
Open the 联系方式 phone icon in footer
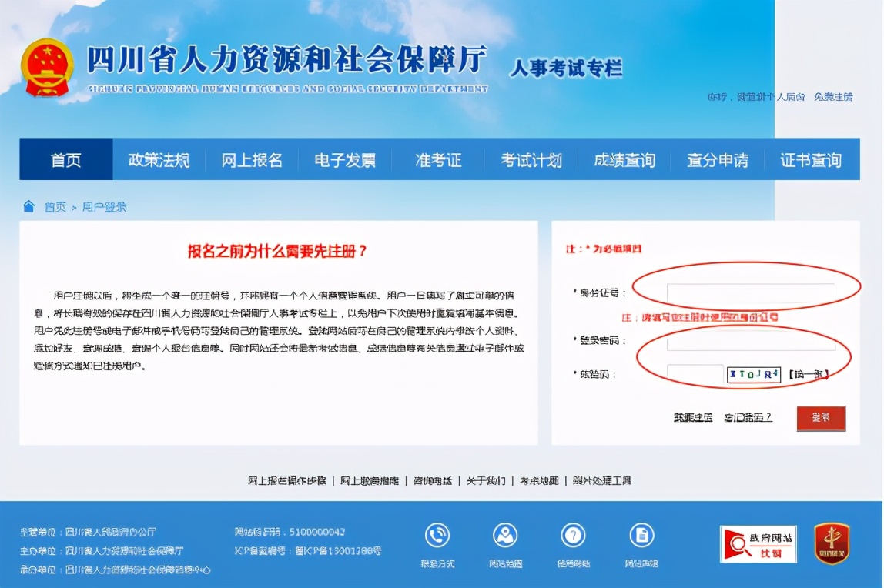click(x=437, y=535)
